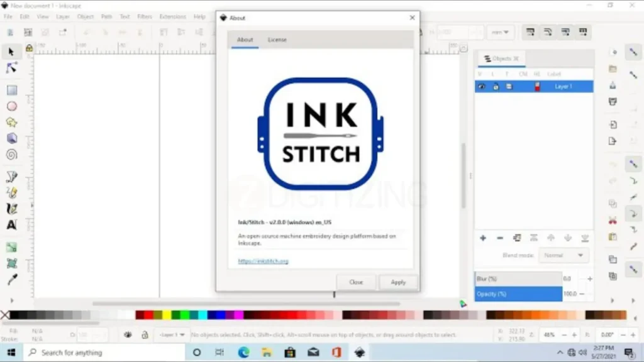Add a new layer in the Objects panel

click(483, 238)
